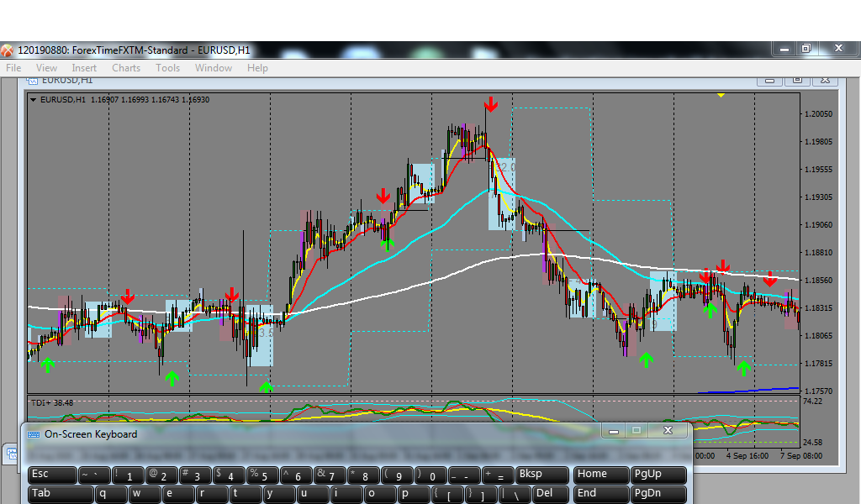
Task: Expand the EURUSD,H1 chart label triangle
Action: coord(33,100)
